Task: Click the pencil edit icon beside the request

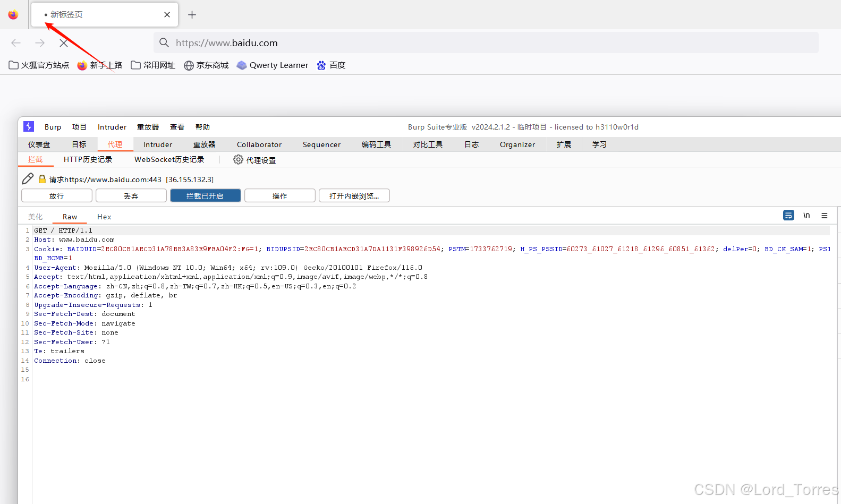Action: tap(28, 179)
